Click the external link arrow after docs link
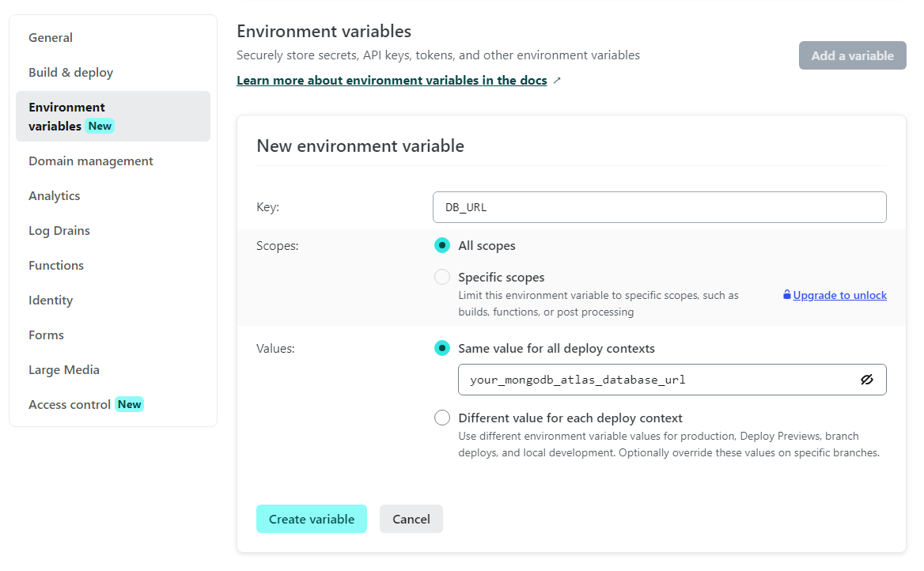The width and height of the screenshot is (924, 571). coord(557,80)
